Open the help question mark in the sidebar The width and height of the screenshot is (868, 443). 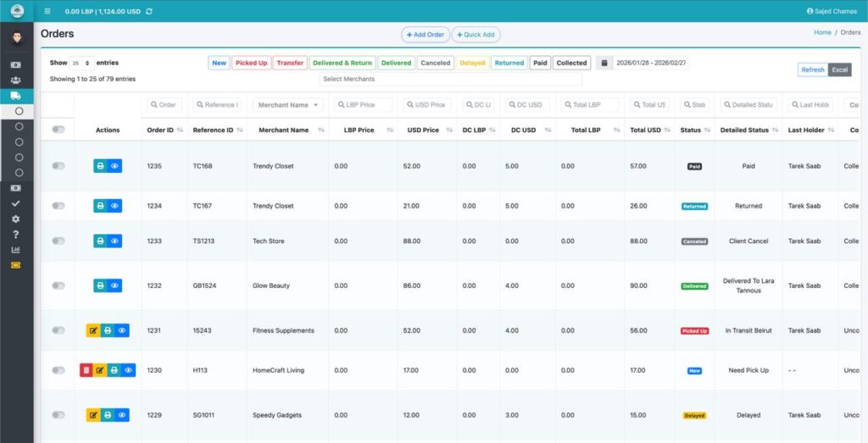coord(15,234)
